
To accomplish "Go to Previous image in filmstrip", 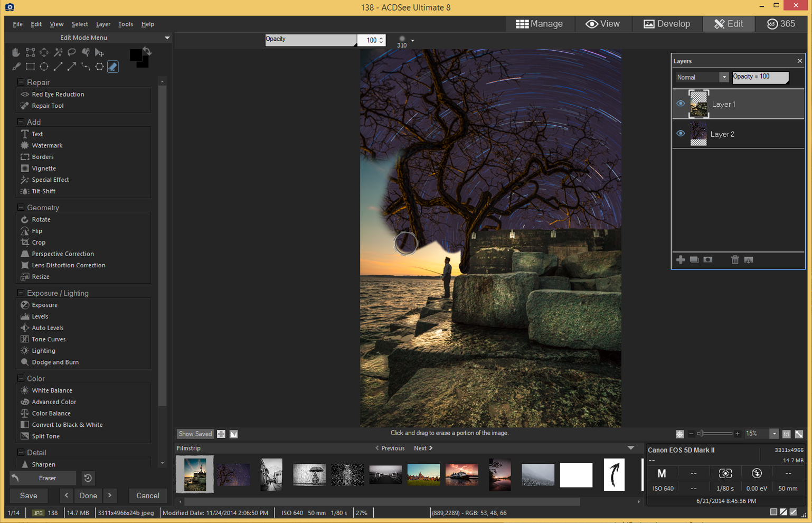I will (x=390, y=448).
